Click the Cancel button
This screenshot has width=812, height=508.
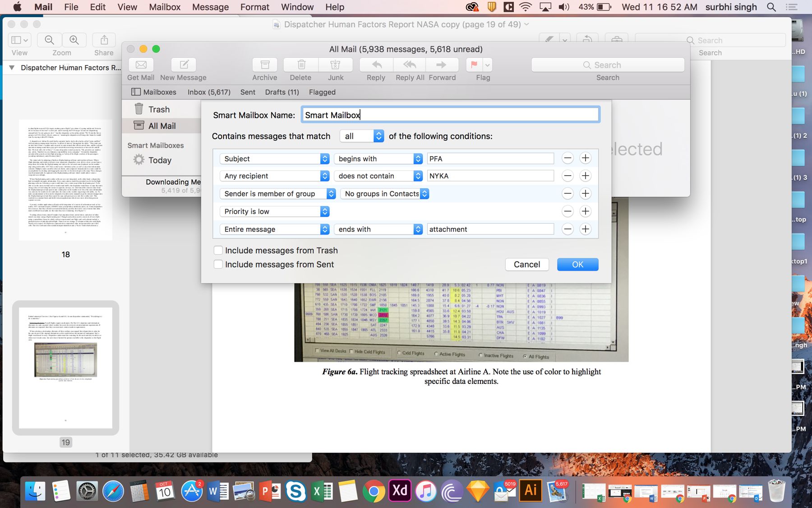(x=526, y=264)
